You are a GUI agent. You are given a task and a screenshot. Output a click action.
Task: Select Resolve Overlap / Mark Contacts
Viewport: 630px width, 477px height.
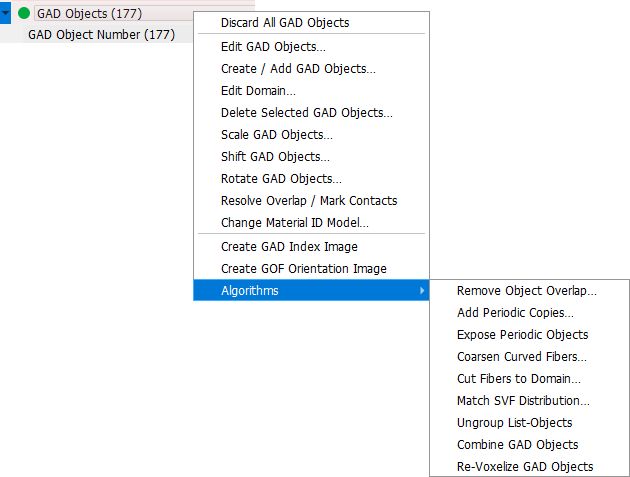coord(309,201)
